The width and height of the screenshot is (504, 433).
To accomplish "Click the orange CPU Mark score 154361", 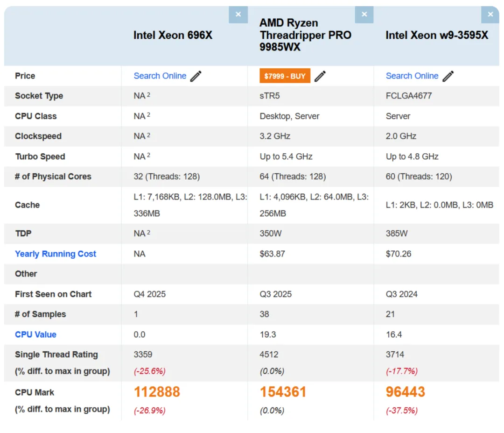I will point(283,392).
